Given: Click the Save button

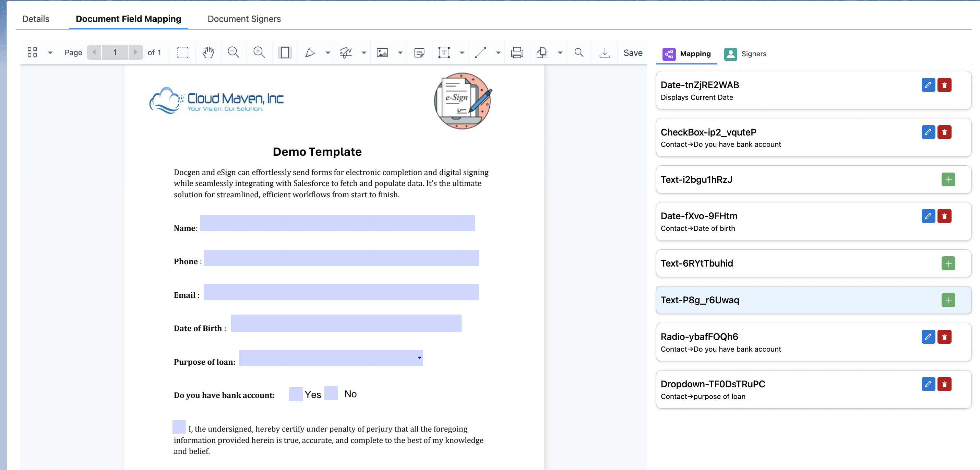Looking at the screenshot, I should [x=633, y=53].
